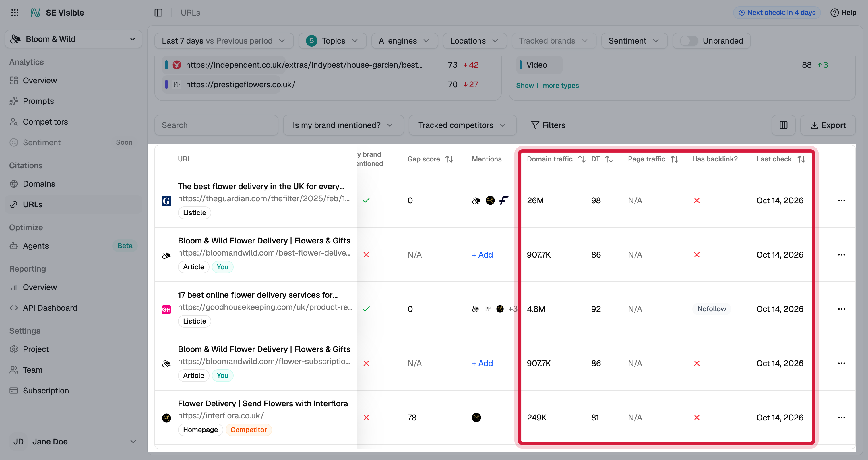
Task: Click the Next check in 4 days badge
Action: click(x=777, y=13)
